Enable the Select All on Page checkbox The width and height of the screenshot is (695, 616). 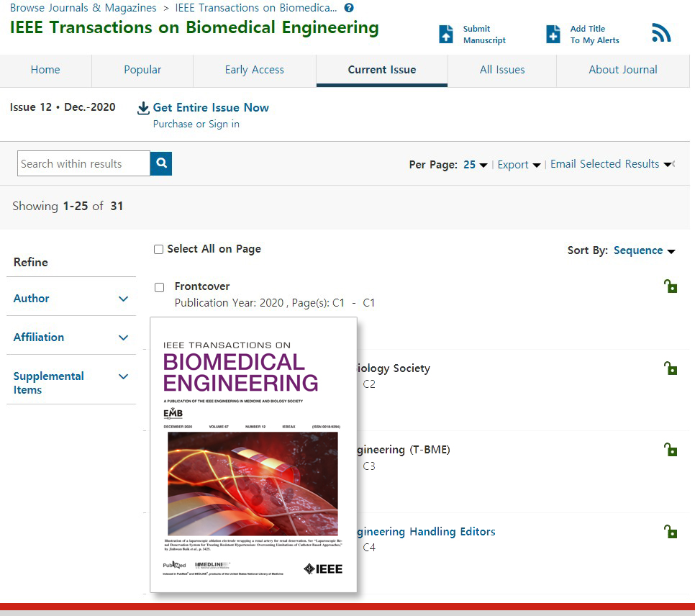[158, 249]
